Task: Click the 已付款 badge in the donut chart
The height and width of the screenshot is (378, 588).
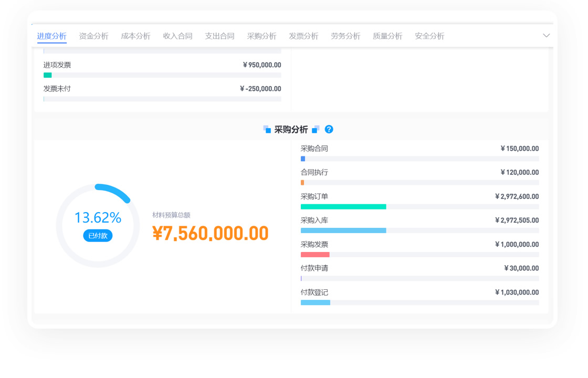Action: pos(98,236)
